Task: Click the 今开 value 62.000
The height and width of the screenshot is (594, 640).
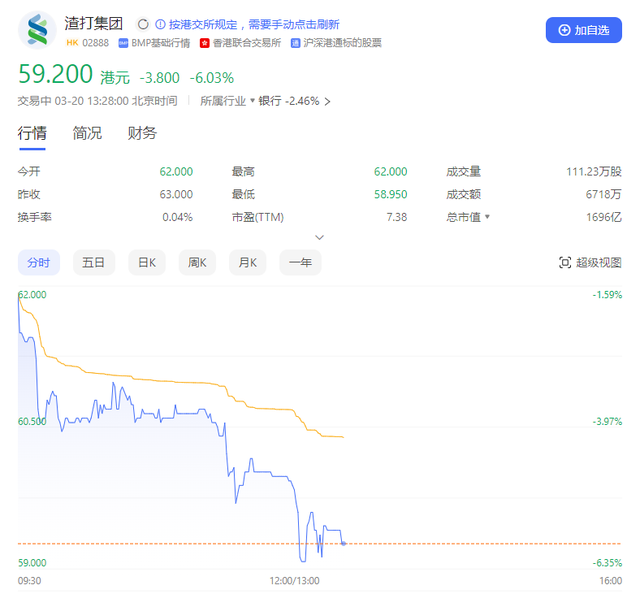Action: 176,171
